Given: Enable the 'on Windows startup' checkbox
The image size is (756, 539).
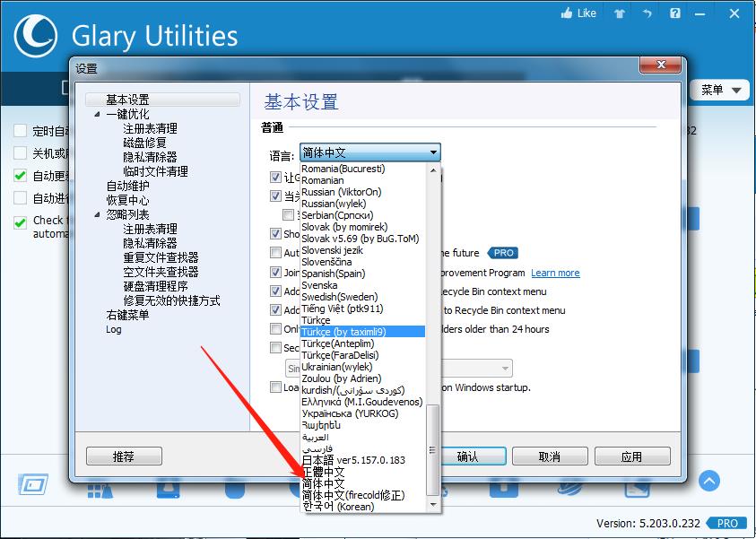Looking at the screenshot, I should (275, 387).
